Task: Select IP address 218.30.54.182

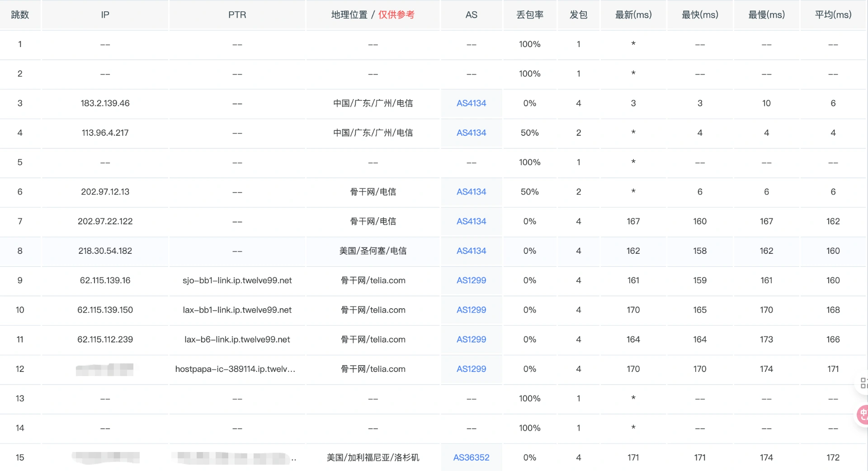Action: coord(105,251)
